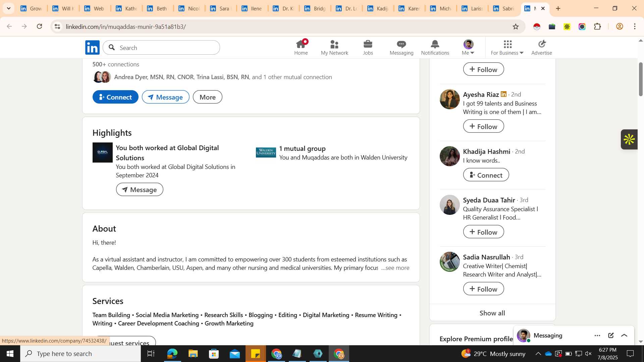Switch to the Sabri browser tab

(503, 8)
